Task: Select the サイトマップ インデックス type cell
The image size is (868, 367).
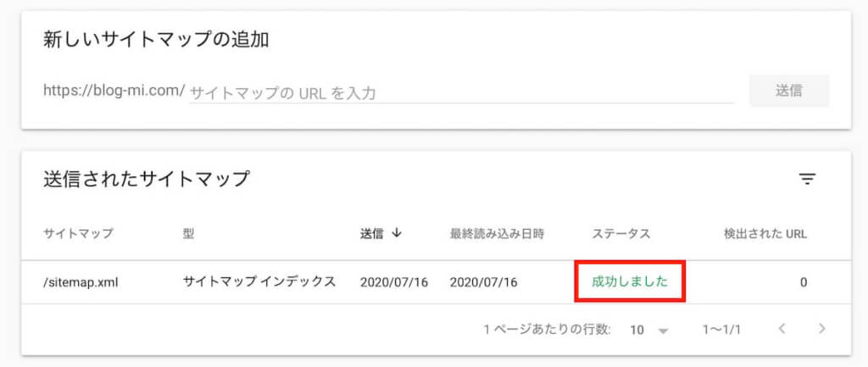Action: pos(259,281)
